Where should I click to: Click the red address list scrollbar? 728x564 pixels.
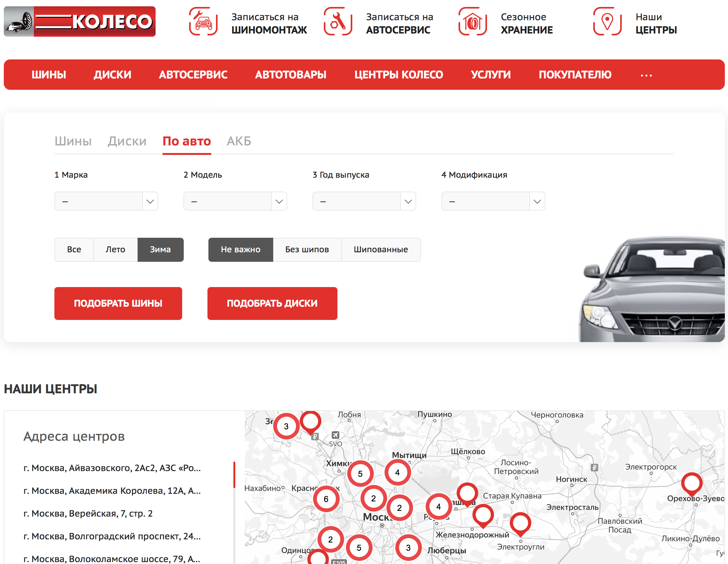234,475
